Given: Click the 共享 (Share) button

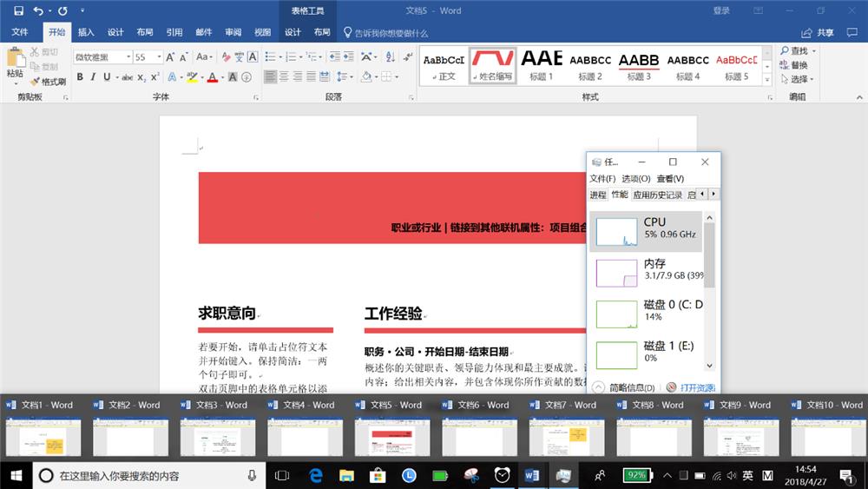Looking at the screenshot, I should [x=818, y=32].
